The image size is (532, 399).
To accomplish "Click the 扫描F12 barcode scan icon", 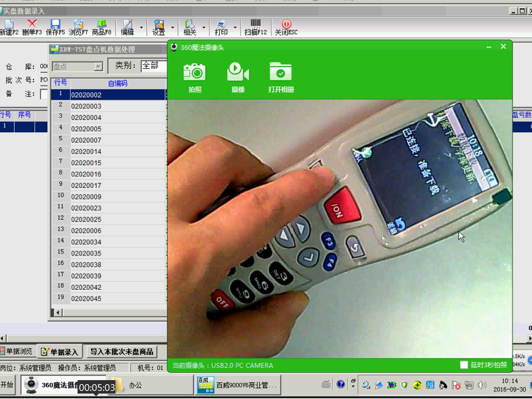I will (x=256, y=27).
